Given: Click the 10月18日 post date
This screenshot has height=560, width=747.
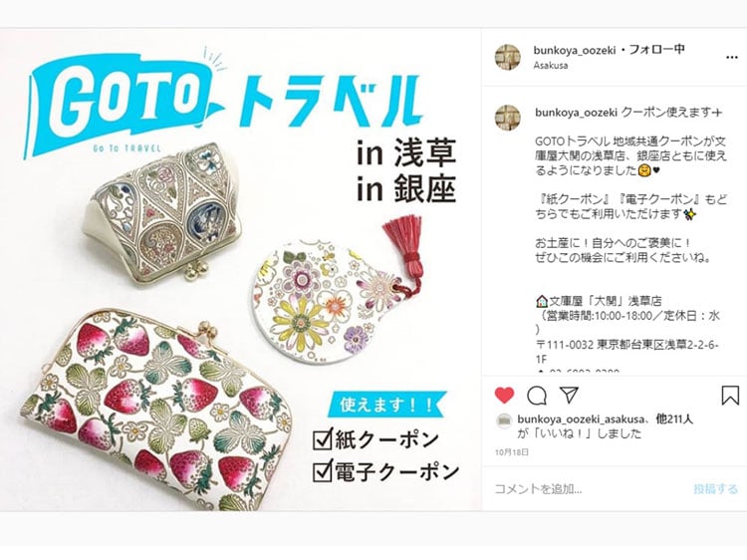Looking at the screenshot, I should point(512,451).
